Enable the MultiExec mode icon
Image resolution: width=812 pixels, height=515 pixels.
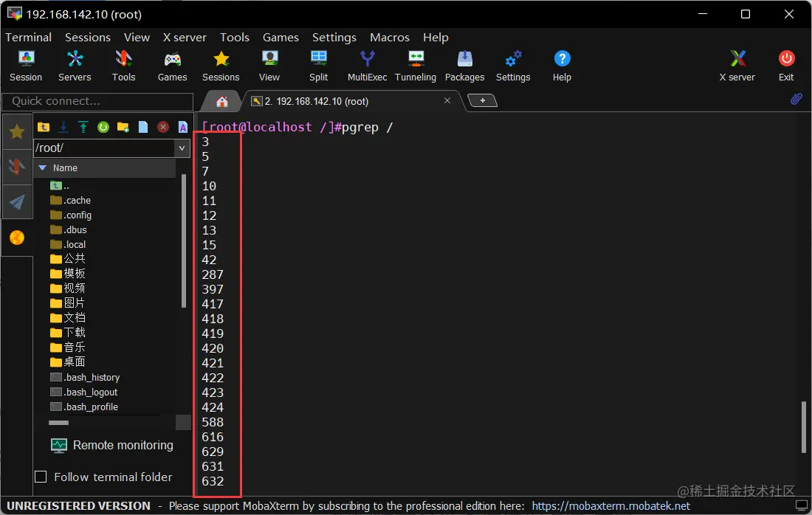click(x=367, y=66)
